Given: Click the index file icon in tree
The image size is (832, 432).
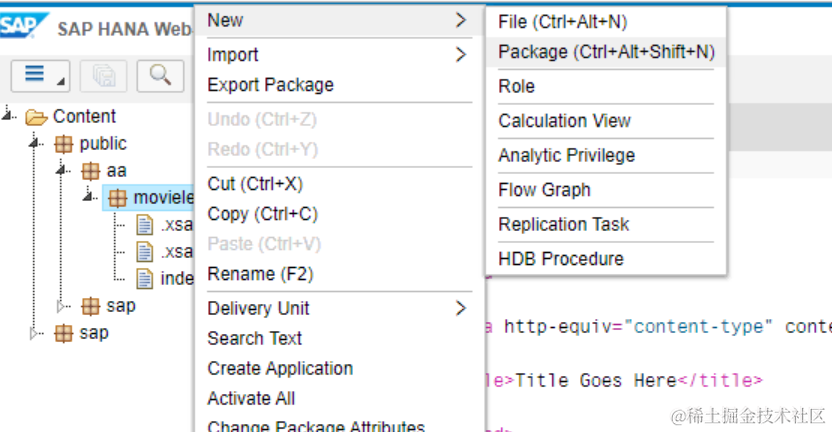Looking at the screenshot, I should [x=145, y=278].
